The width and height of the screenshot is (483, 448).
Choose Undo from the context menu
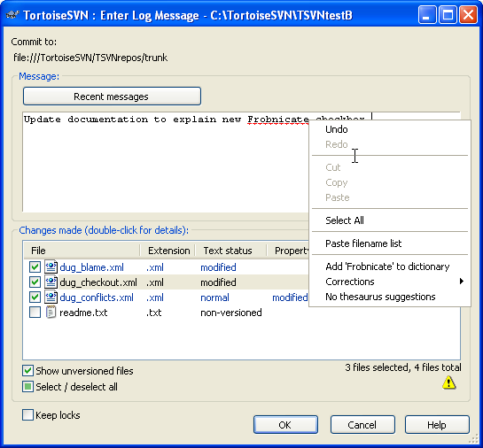tap(390, 129)
